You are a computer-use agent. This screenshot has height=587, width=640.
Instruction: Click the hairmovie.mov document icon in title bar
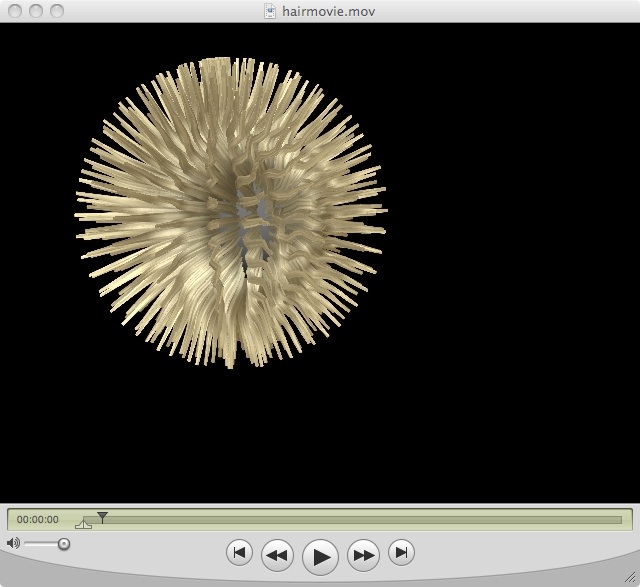(270, 11)
